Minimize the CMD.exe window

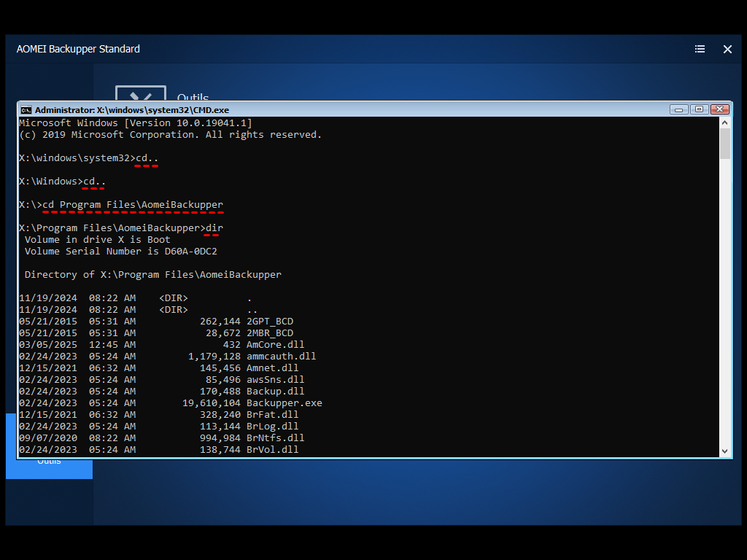tap(678, 109)
